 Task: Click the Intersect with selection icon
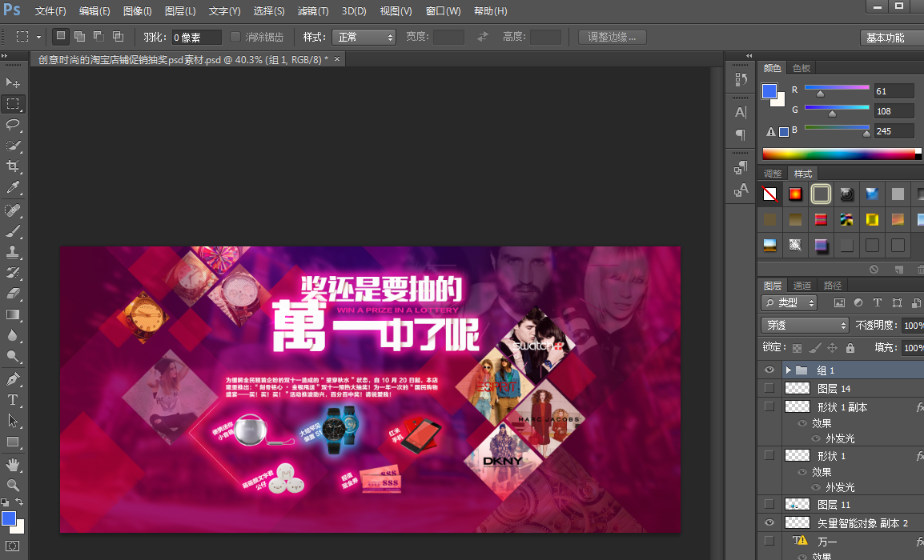119,37
